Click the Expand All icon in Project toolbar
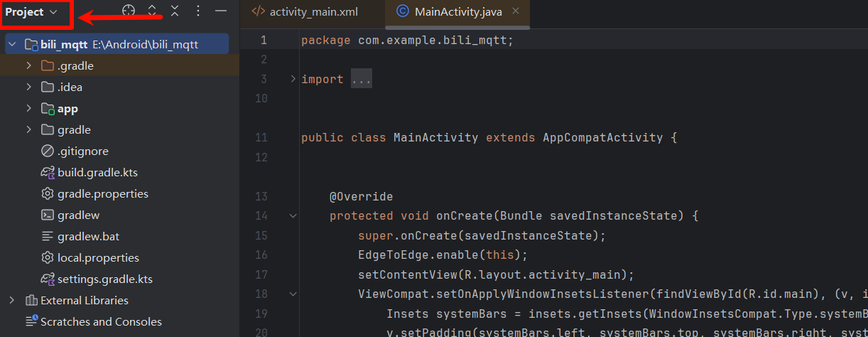The height and width of the screenshot is (337, 868). (x=152, y=11)
